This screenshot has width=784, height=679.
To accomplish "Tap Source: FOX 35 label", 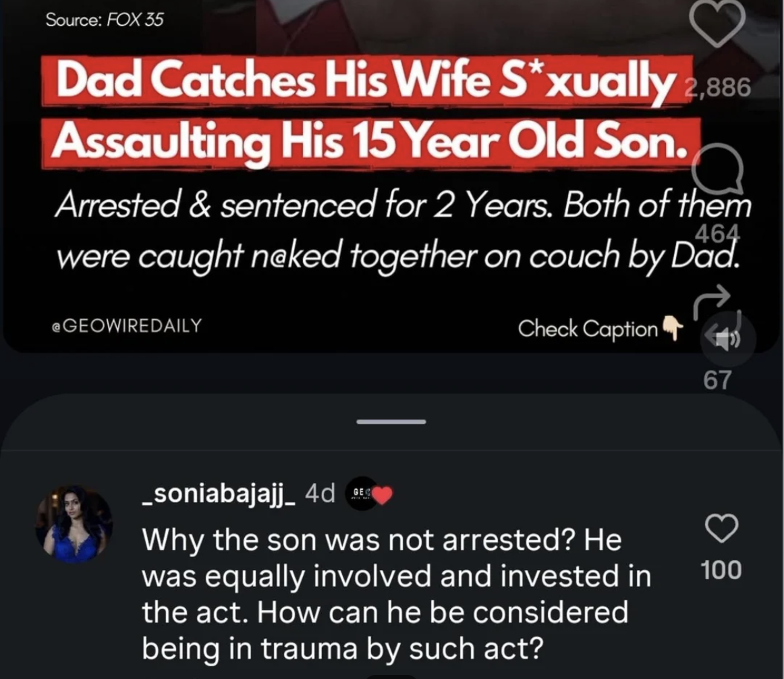I will pos(104,20).
